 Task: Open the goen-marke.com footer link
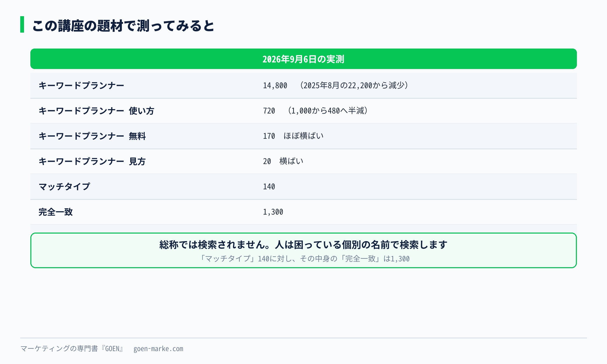(158, 349)
